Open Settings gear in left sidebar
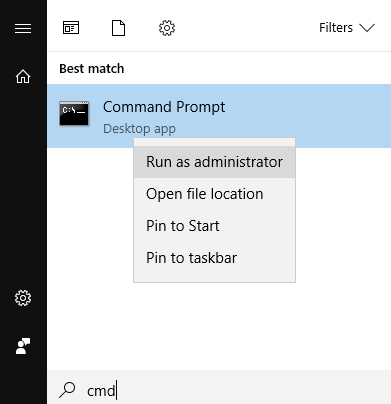Image resolution: width=391 pixels, height=404 pixels. point(23,298)
